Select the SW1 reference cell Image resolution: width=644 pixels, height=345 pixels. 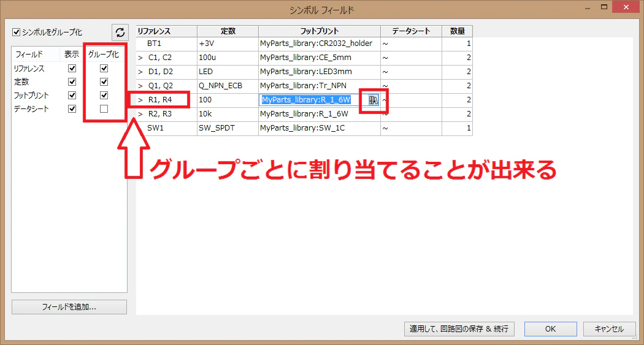pos(167,128)
